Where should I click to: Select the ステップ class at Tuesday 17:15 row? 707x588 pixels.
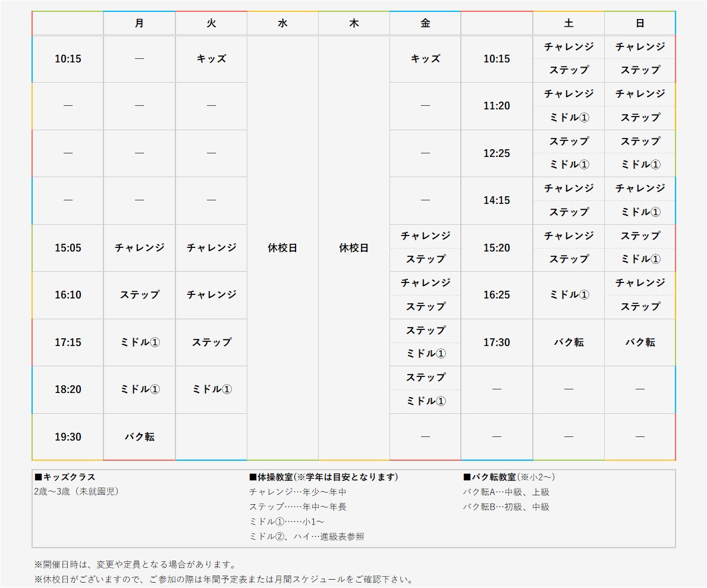tap(210, 342)
